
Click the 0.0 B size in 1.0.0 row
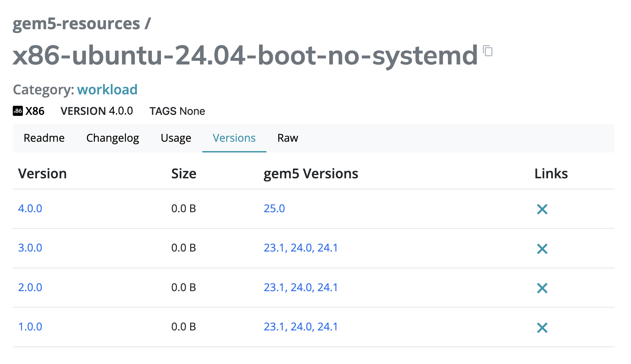click(x=183, y=327)
